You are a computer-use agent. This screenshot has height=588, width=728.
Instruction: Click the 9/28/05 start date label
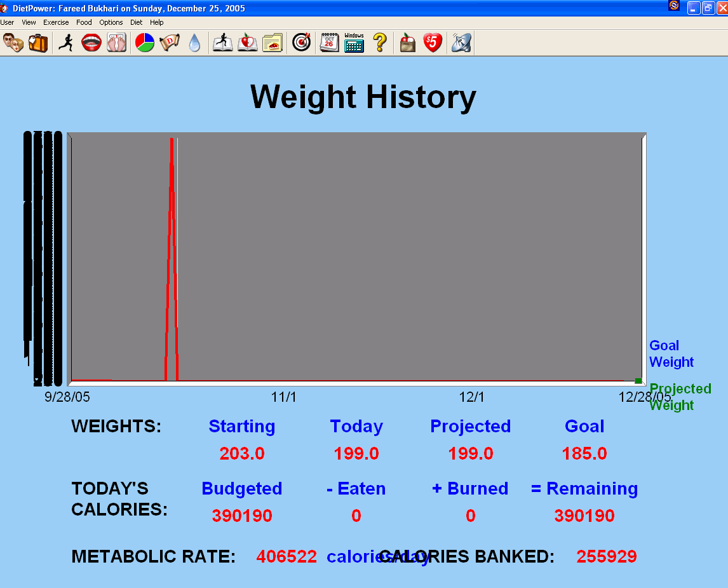(x=67, y=397)
